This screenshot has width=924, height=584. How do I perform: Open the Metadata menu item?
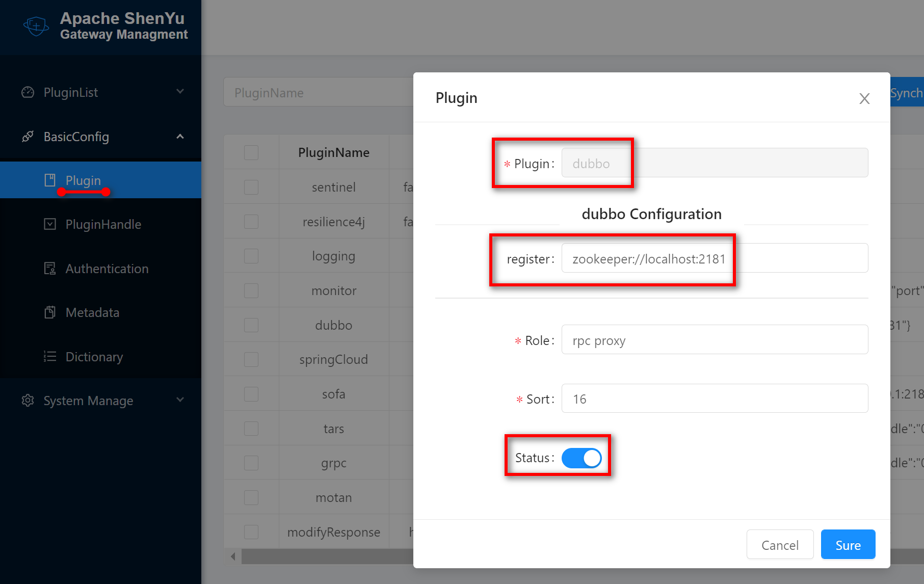92,312
